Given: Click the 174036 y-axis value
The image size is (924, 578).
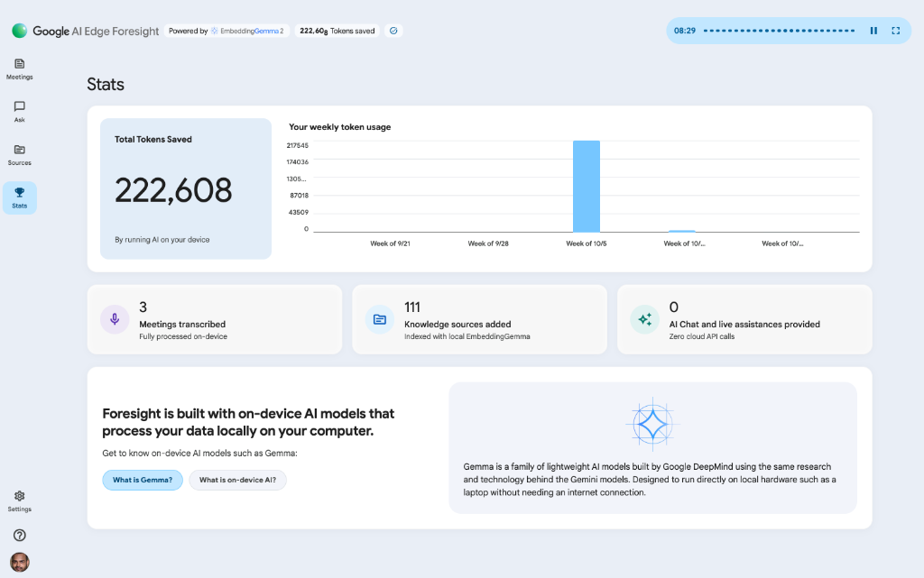Looking at the screenshot, I should (x=298, y=161).
